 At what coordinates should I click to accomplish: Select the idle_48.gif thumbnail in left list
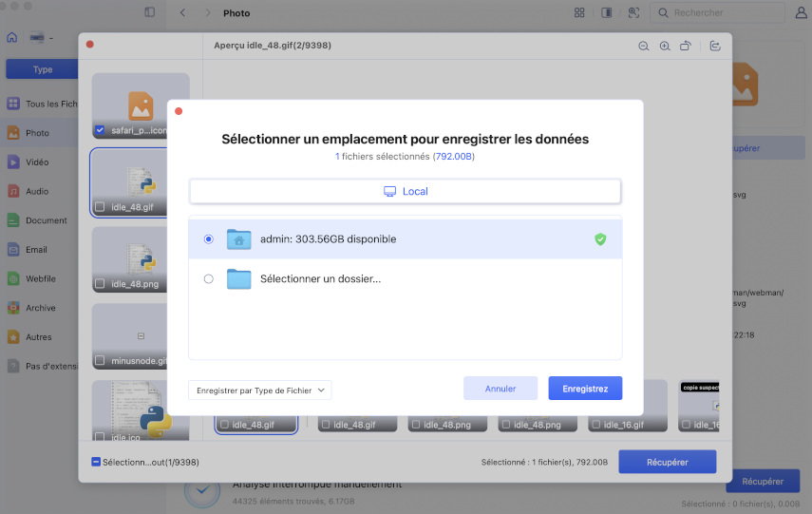click(x=129, y=183)
